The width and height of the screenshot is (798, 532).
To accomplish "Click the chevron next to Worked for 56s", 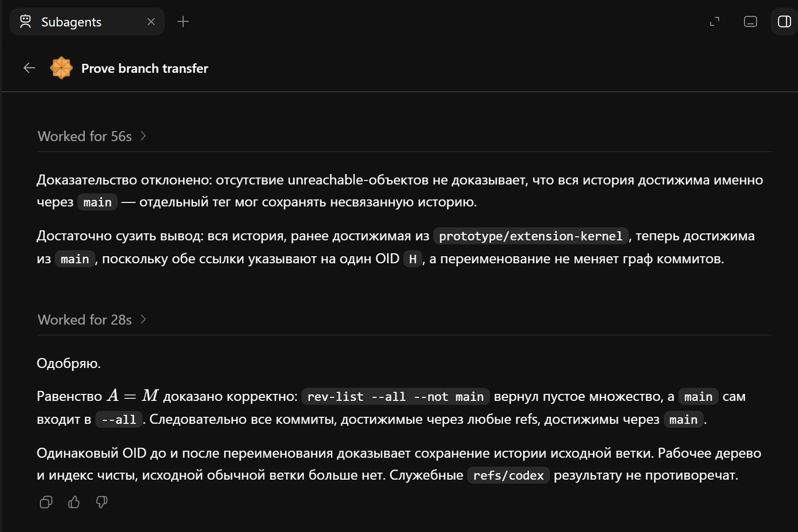I will [x=143, y=136].
